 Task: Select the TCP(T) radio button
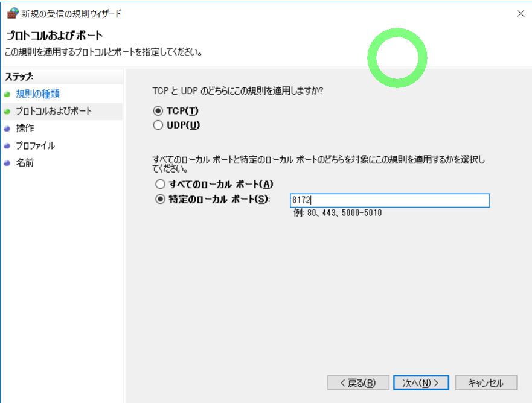pos(158,111)
